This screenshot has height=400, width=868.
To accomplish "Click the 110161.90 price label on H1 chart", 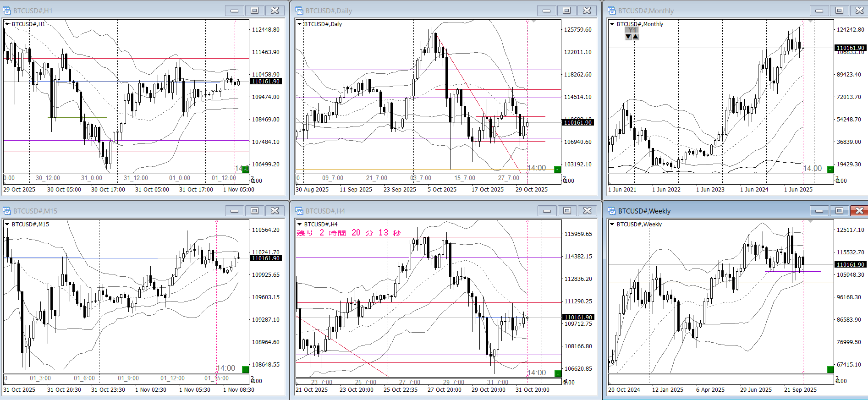I will 266,82.
